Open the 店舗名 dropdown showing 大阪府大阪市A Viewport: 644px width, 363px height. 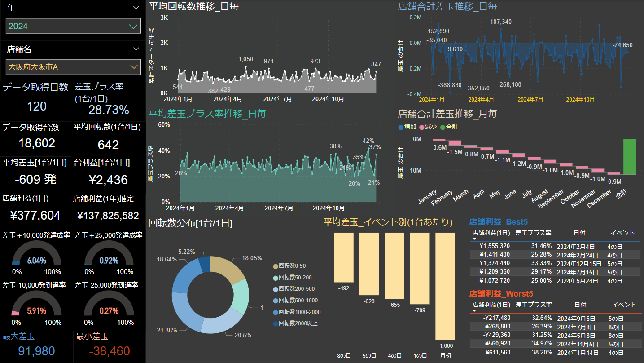(x=73, y=67)
